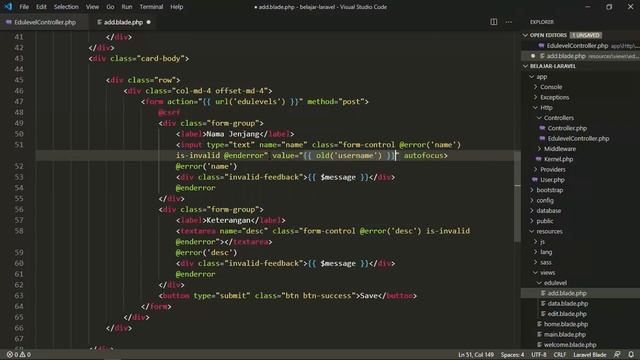The image size is (640, 360).
Task: Click line number 47 in gutter
Action: click(x=19, y=101)
